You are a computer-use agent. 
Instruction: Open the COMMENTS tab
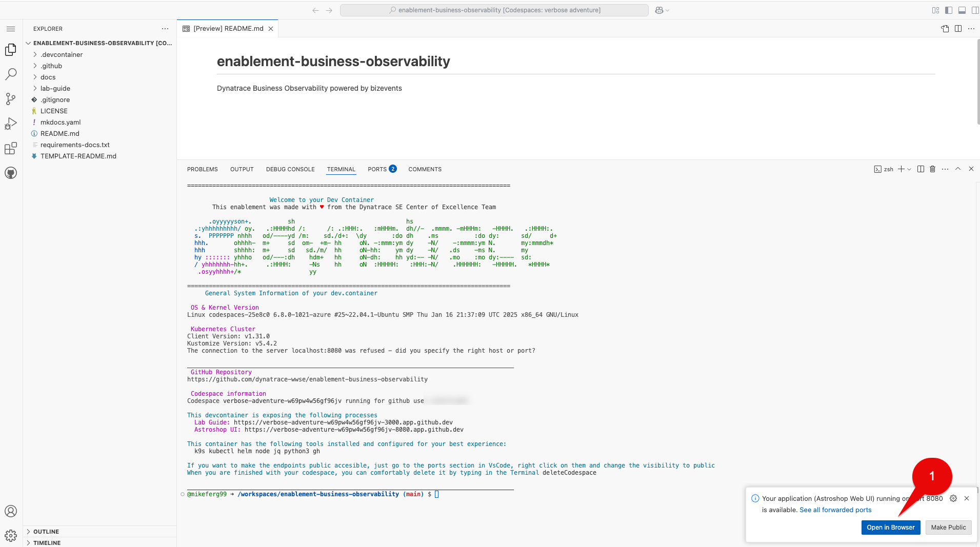(x=425, y=169)
